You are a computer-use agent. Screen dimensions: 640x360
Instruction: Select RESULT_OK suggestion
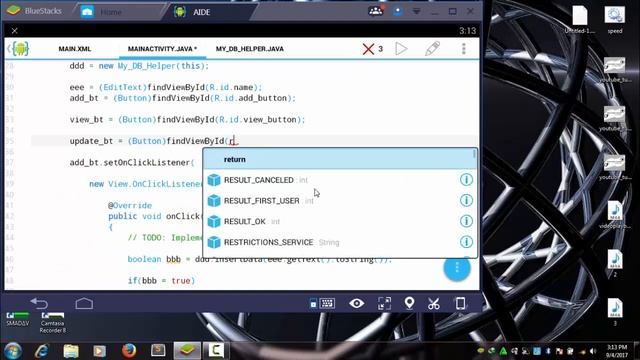pyautogui.click(x=340, y=222)
